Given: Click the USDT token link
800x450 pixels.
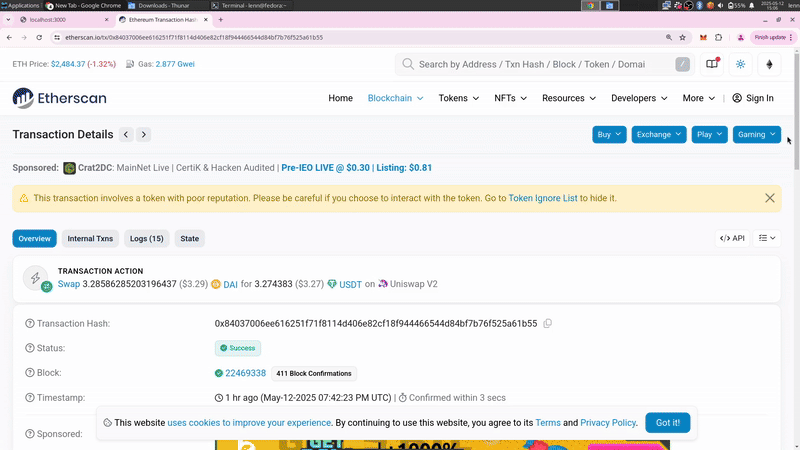Looking at the screenshot, I should point(351,284).
